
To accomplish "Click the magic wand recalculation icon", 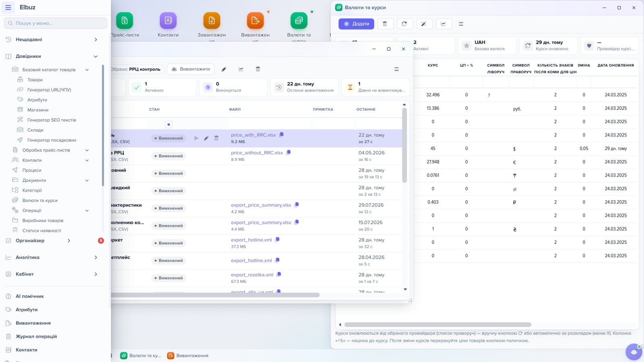I will click(x=424, y=24).
